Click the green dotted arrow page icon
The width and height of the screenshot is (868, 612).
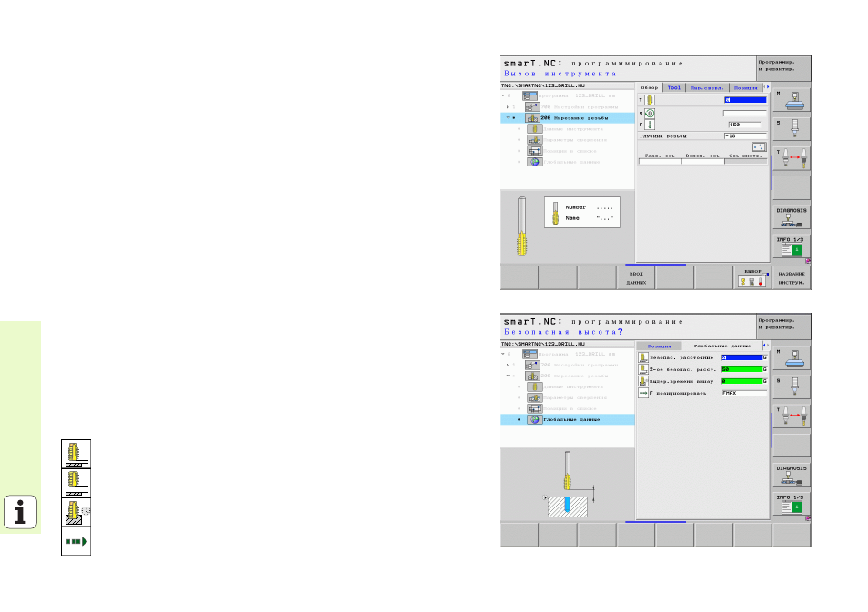[x=76, y=541]
